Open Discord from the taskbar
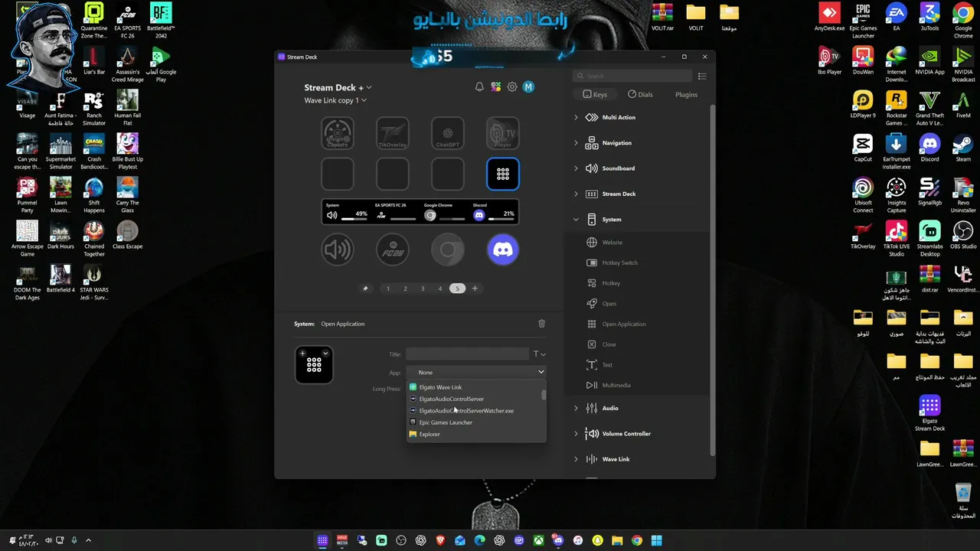 (558, 540)
